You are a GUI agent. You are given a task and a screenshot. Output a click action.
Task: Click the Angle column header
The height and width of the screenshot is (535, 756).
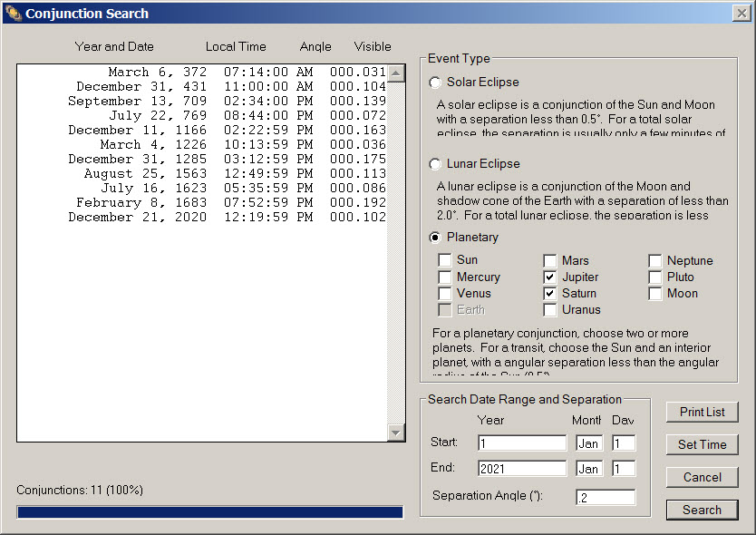[x=315, y=47]
